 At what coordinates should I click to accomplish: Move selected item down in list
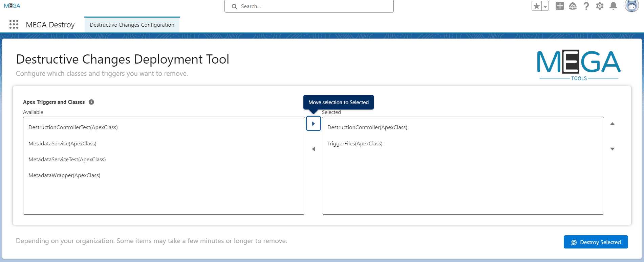613,149
